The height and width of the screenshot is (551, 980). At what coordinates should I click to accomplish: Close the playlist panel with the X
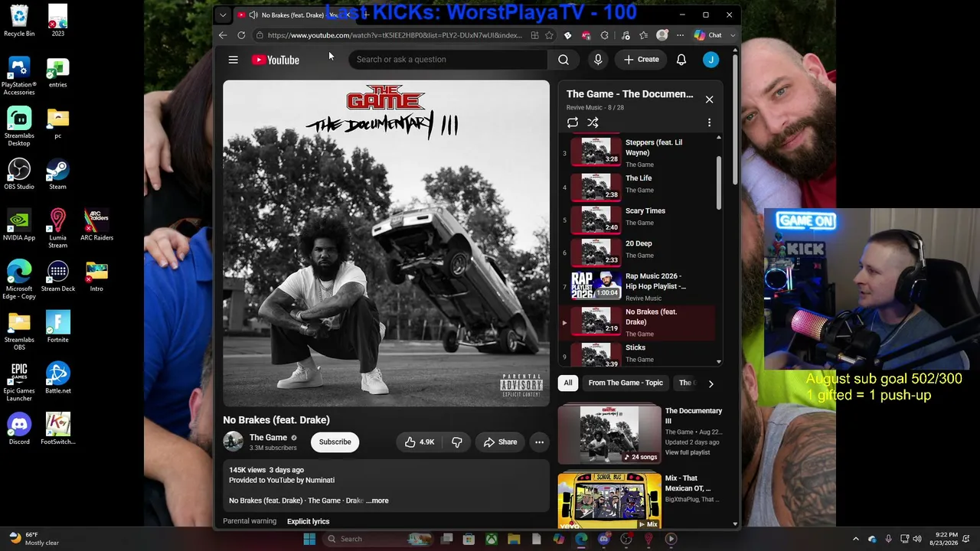click(709, 99)
